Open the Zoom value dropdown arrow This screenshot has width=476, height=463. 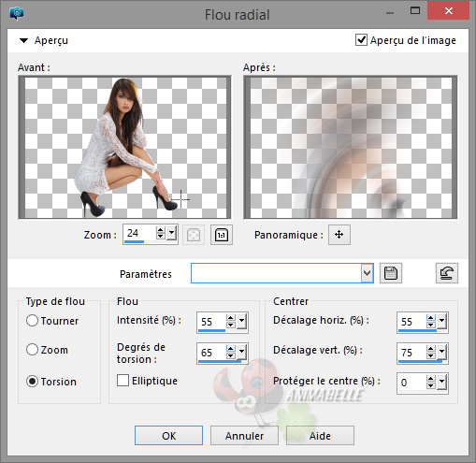171,233
